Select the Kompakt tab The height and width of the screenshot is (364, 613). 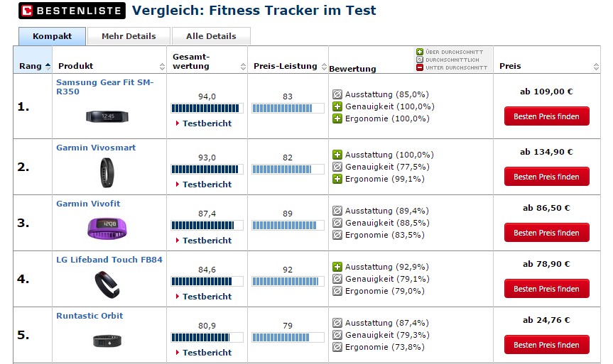pos(53,36)
